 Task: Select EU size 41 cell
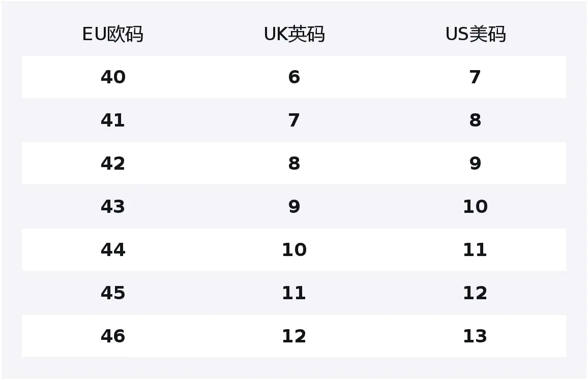[x=113, y=120]
